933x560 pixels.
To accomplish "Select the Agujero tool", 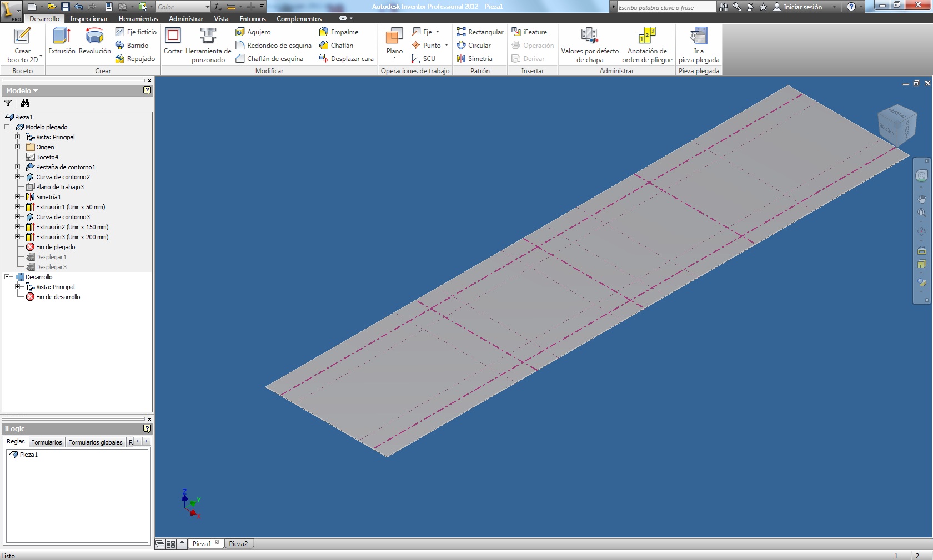I will (253, 32).
